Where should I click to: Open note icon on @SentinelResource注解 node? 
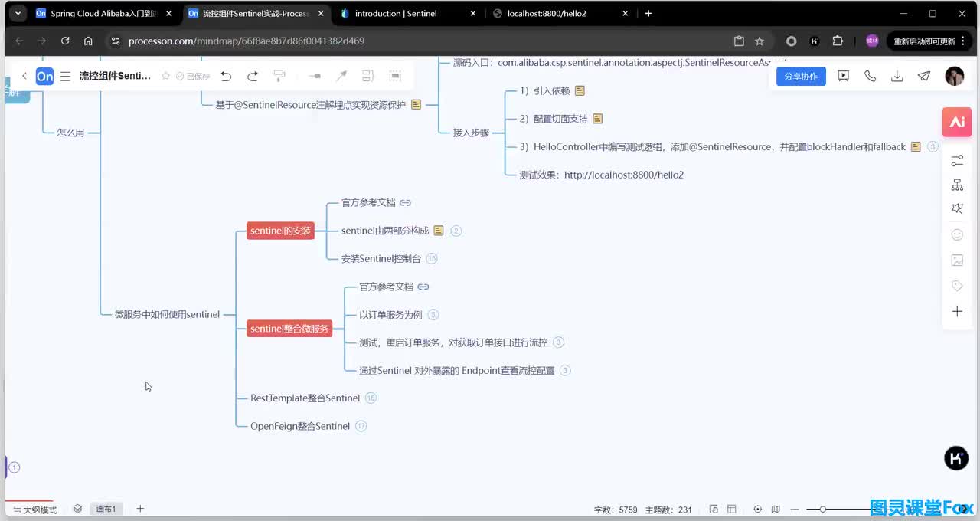pyautogui.click(x=416, y=105)
